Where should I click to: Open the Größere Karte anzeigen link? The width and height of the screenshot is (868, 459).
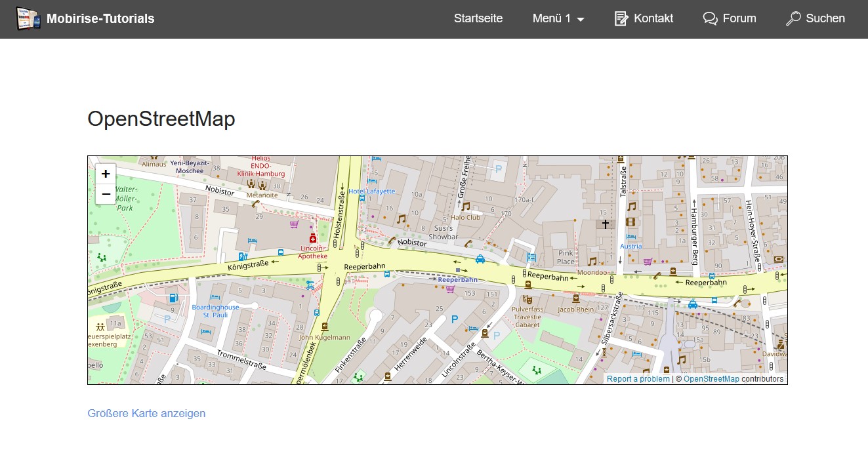coord(146,413)
